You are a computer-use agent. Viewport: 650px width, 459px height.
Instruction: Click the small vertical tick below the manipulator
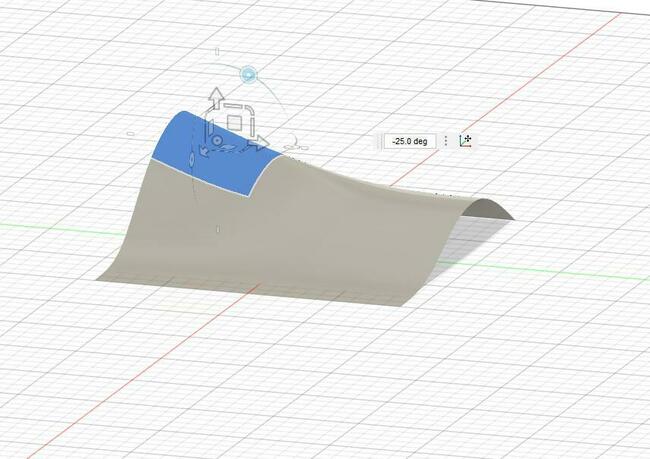217,229
